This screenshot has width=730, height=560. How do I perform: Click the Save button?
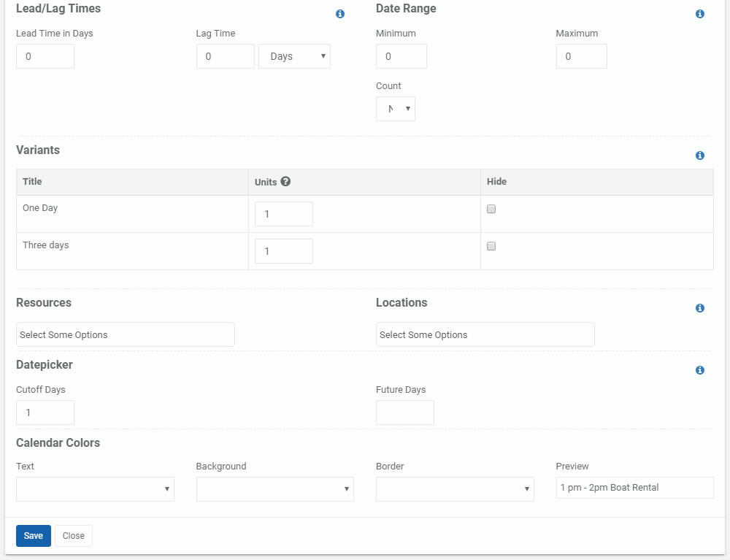(34, 536)
